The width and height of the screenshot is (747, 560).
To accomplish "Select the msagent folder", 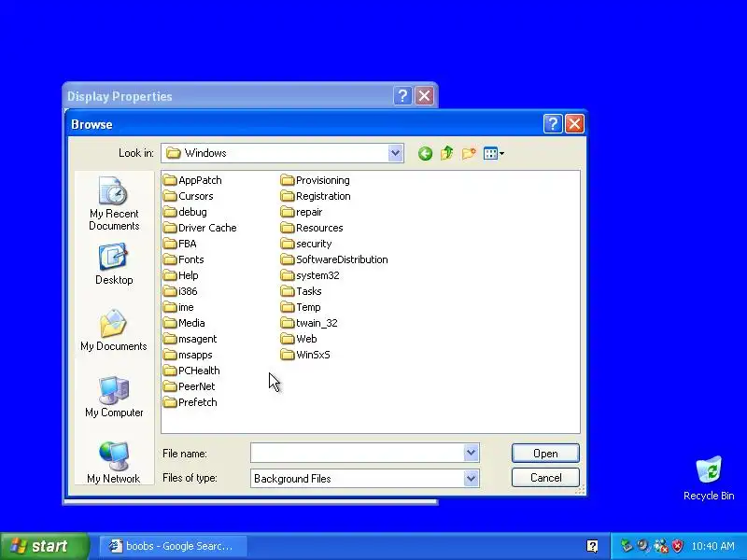I will pos(190,339).
